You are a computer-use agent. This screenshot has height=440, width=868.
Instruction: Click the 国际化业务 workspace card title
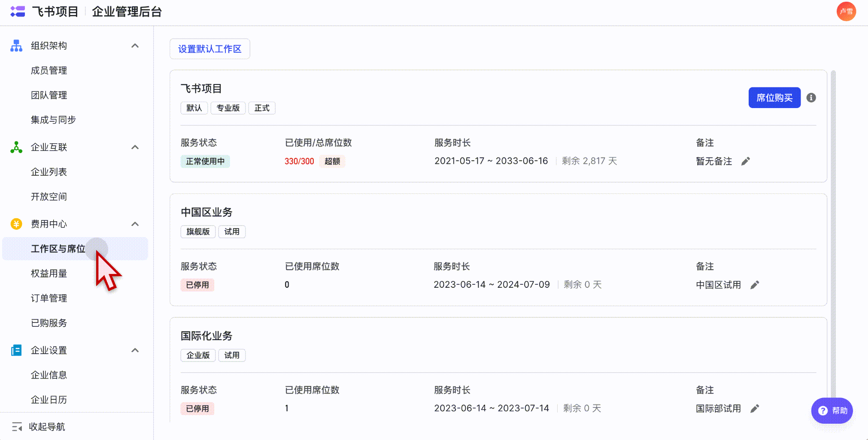[206, 336]
